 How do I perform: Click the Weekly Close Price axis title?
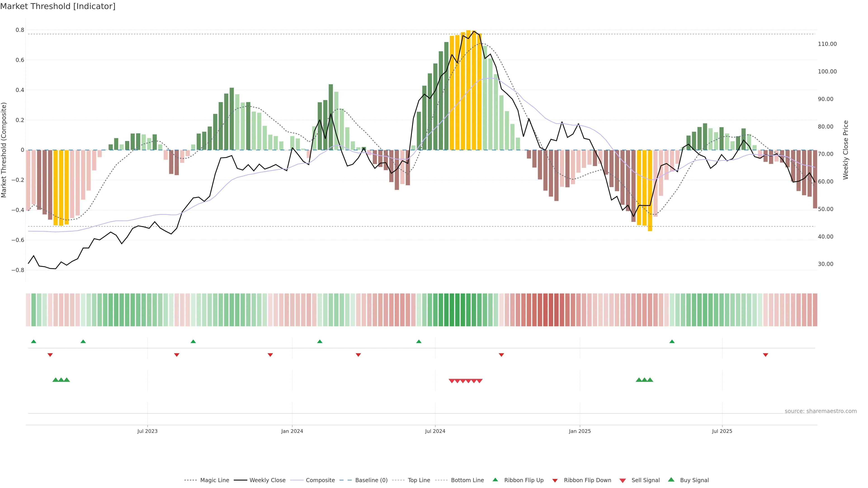(846, 150)
